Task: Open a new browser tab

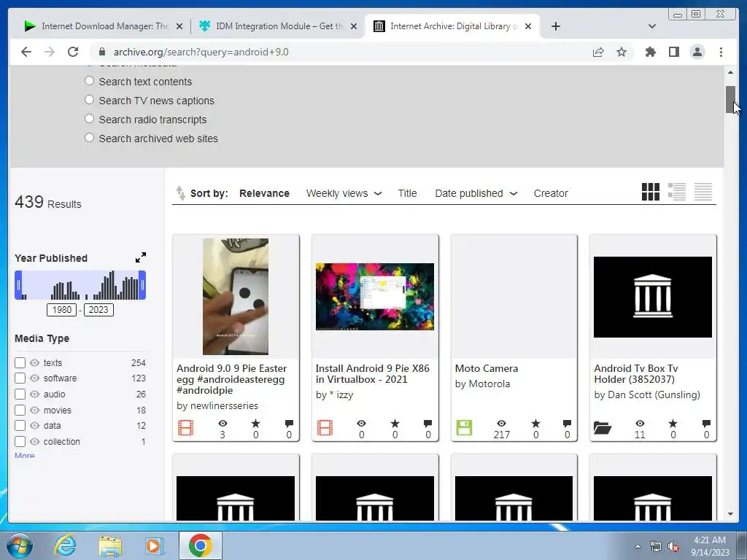Action: 555,26
